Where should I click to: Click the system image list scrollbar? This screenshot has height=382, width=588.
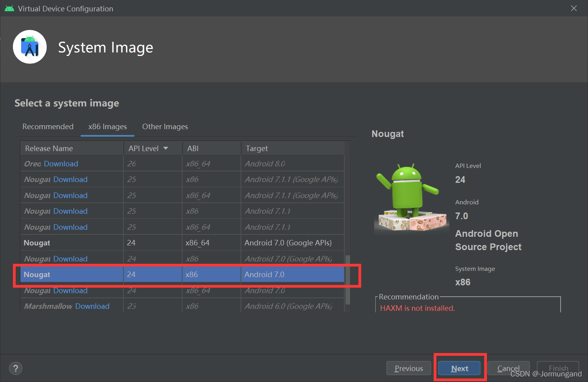pyautogui.click(x=347, y=280)
